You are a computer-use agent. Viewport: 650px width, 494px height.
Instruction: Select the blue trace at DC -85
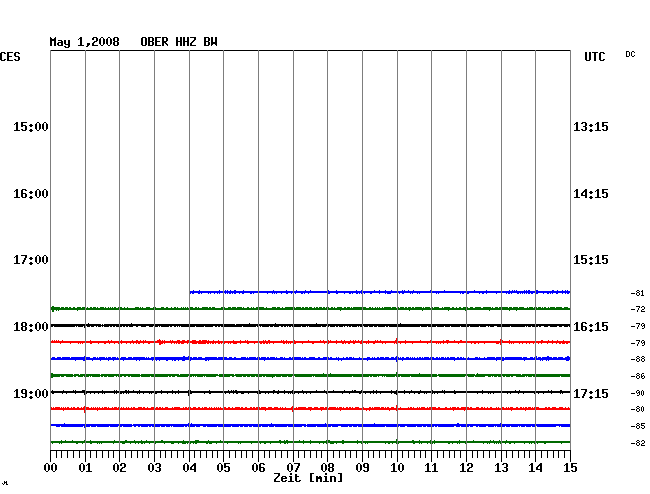310,426
